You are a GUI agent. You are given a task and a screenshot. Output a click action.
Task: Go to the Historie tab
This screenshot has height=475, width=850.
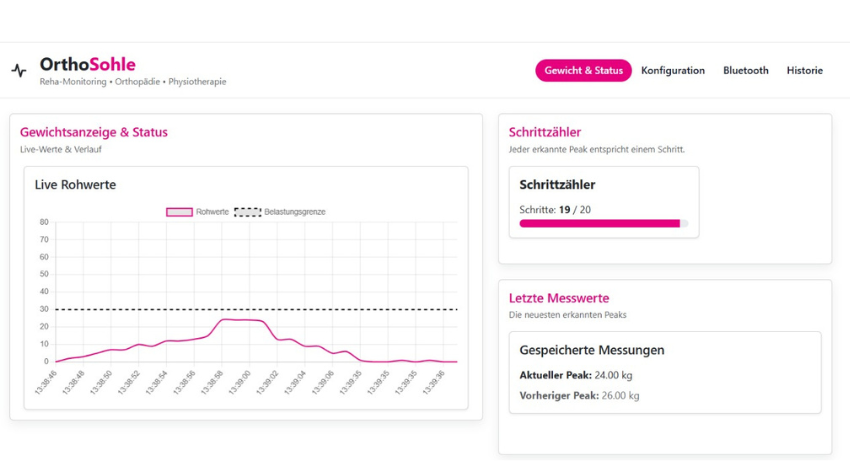(804, 71)
